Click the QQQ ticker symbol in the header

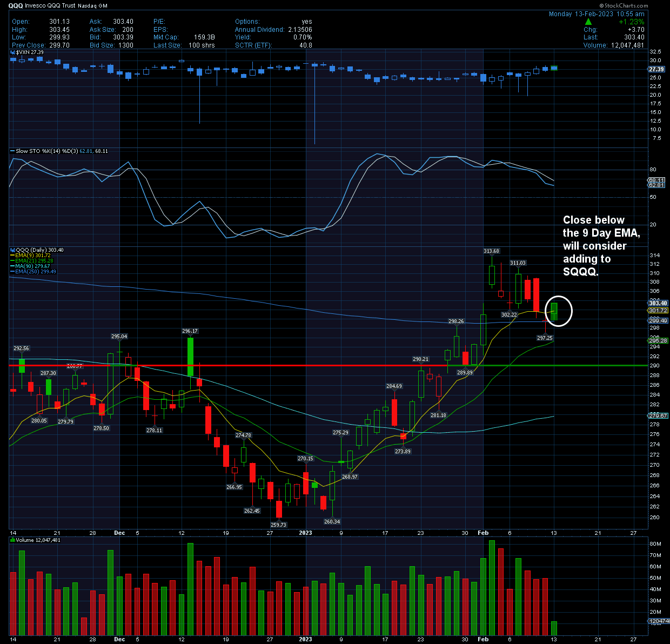(x=16, y=6)
